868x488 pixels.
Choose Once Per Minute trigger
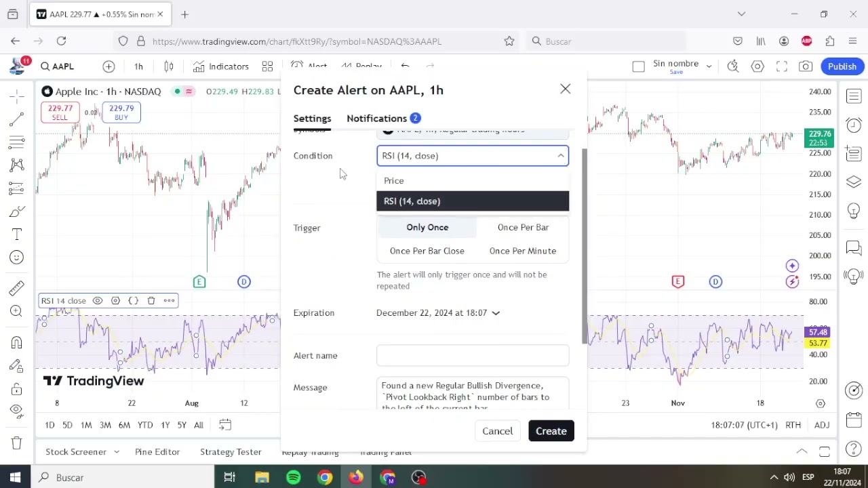523,251
